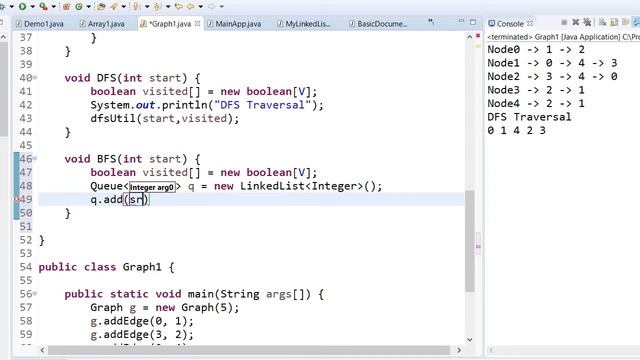Click the Back navigation yellow arrow
Screen dimensions: 640x360
tap(191, 7)
